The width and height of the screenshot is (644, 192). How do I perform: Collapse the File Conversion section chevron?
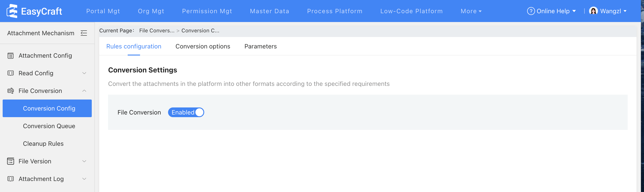click(x=84, y=91)
